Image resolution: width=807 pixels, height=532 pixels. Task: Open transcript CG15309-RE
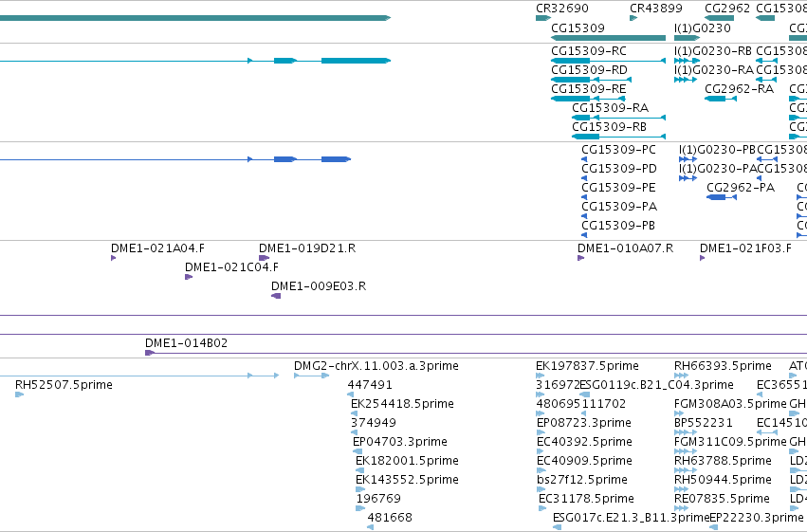[x=589, y=89]
